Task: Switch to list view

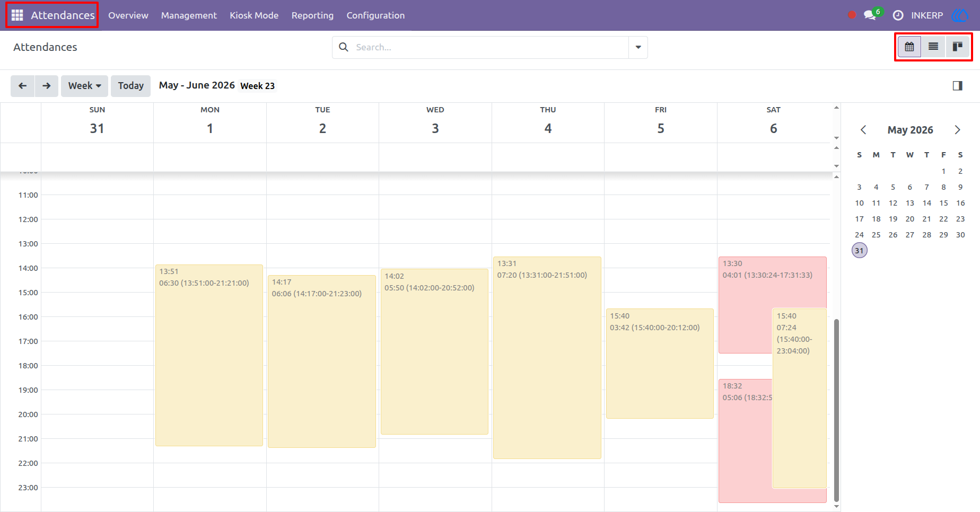Action: point(933,47)
